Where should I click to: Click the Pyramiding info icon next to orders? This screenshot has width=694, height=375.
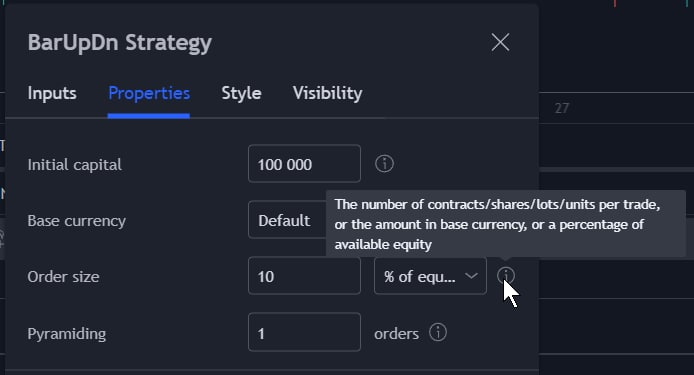click(438, 332)
